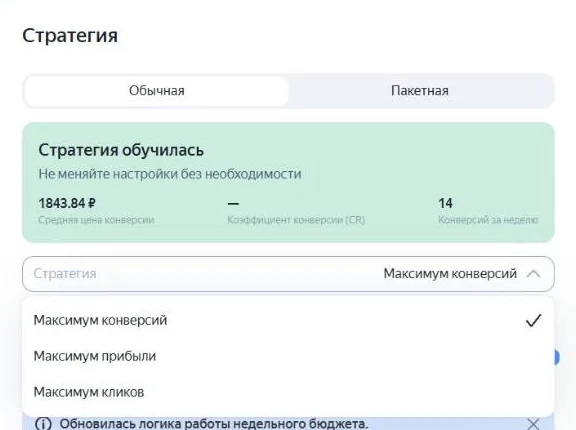This screenshot has width=576, height=430.
Task: Switch to the Обычная strategy tab
Action: click(x=156, y=91)
